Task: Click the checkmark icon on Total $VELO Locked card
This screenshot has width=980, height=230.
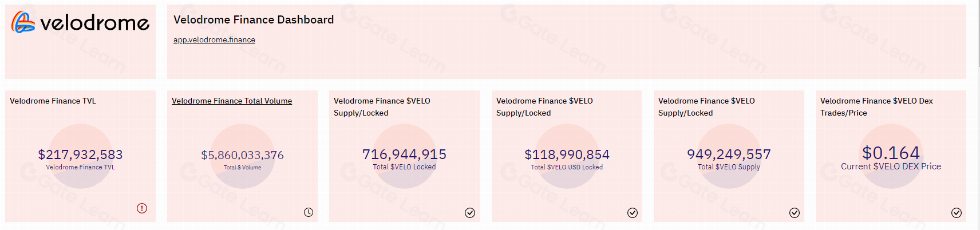Action: 470,213
